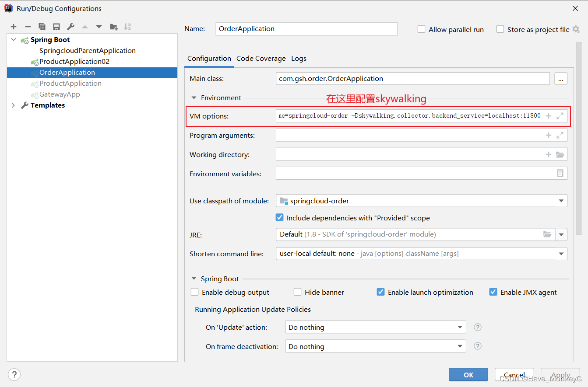The image size is (588, 387).
Task: Edit configuration templates via wrench icon
Action: [x=70, y=27]
